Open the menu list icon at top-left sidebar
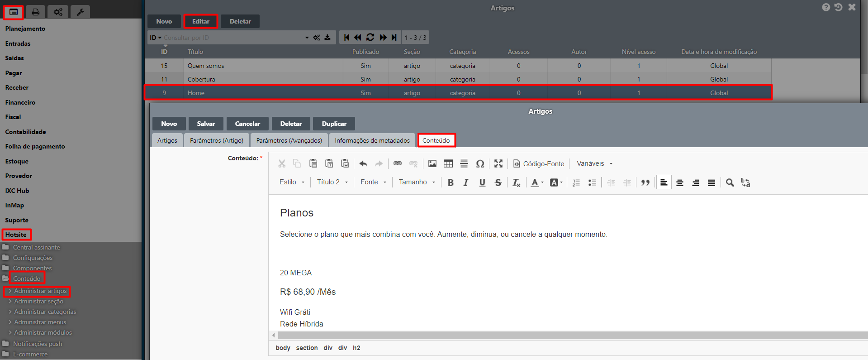The height and width of the screenshot is (360, 868). tap(14, 12)
